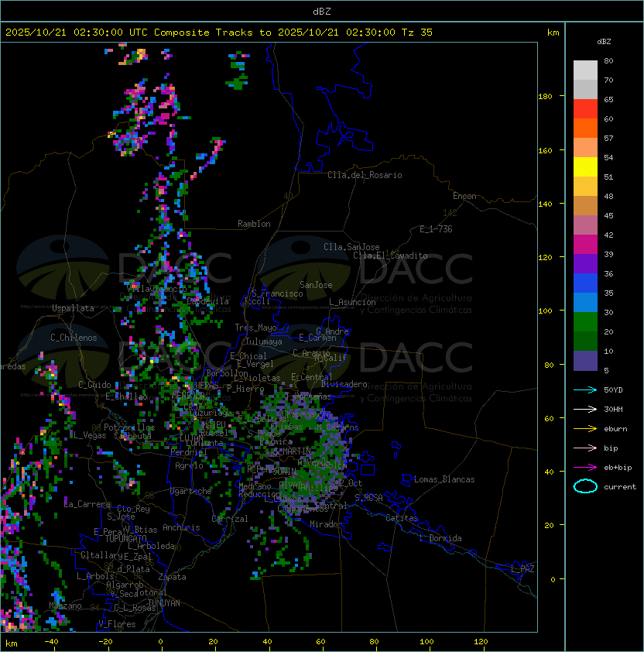This screenshot has width=644, height=652.
Task: Click the yellow eburn arrow icon
Action: coord(585,429)
